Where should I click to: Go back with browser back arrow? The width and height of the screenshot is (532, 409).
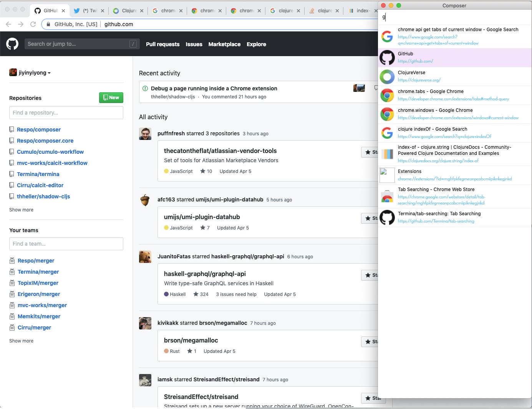(8, 24)
